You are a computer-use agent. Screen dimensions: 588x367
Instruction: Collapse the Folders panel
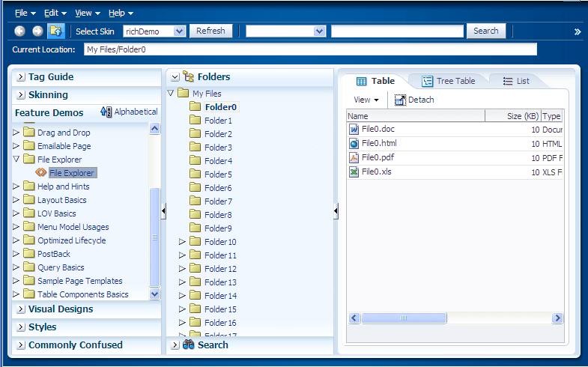point(175,77)
